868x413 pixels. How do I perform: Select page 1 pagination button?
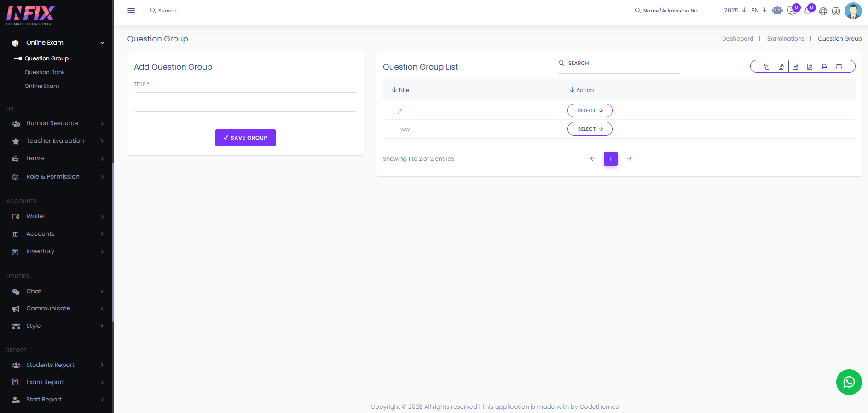(611, 159)
